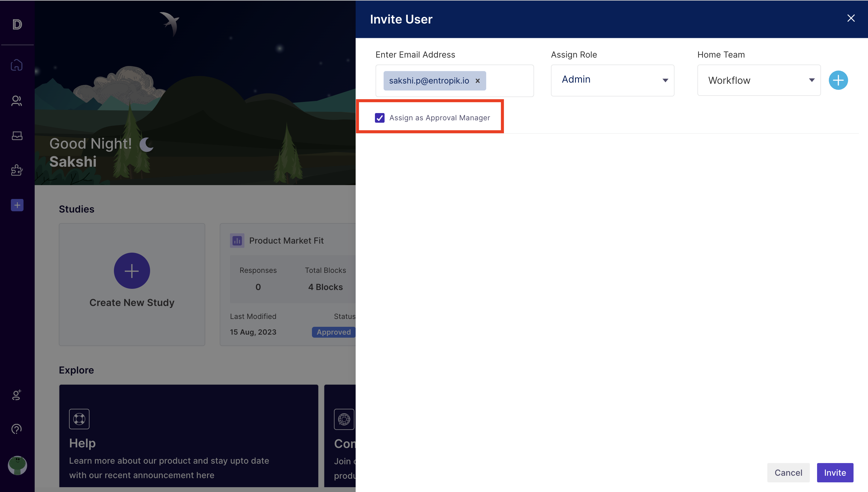Image resolution: width=868 pixels, height=492 pixels.
Task: Toggle the Approval Manager checkbox off
Action: point(380,118)
